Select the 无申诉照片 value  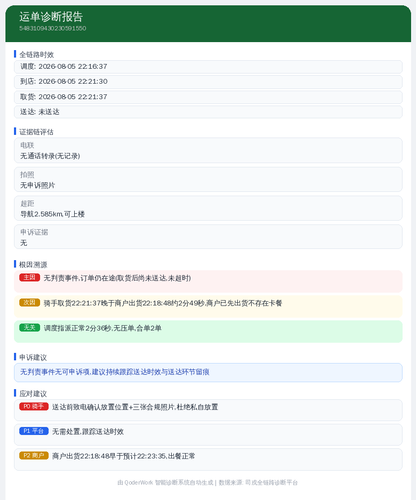pos(37,185)
